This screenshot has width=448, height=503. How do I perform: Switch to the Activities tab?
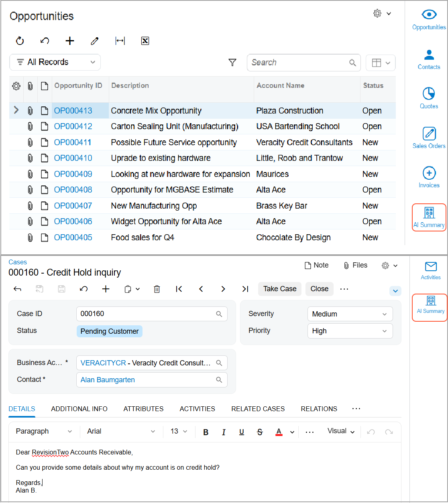[197, 409]
